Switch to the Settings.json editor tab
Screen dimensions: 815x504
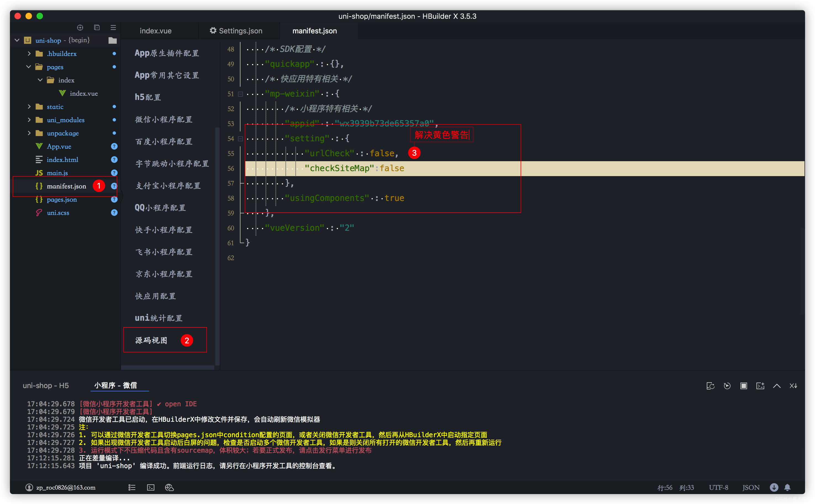click(239, 31)
